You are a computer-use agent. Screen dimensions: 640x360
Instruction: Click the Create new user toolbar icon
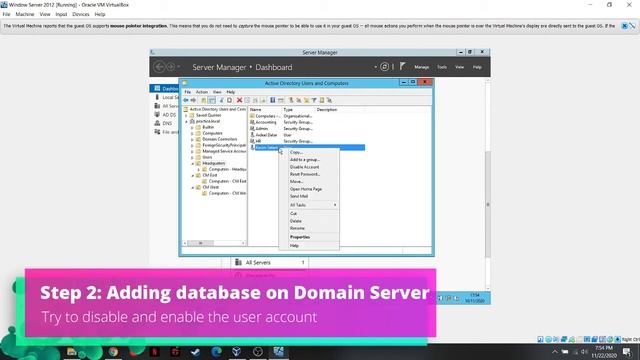291,100
